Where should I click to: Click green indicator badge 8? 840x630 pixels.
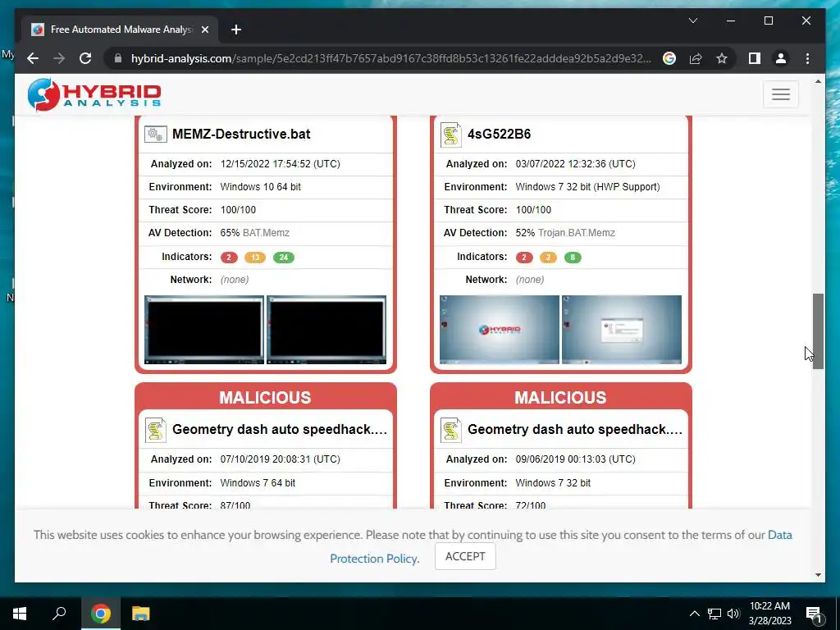[573, 257]
